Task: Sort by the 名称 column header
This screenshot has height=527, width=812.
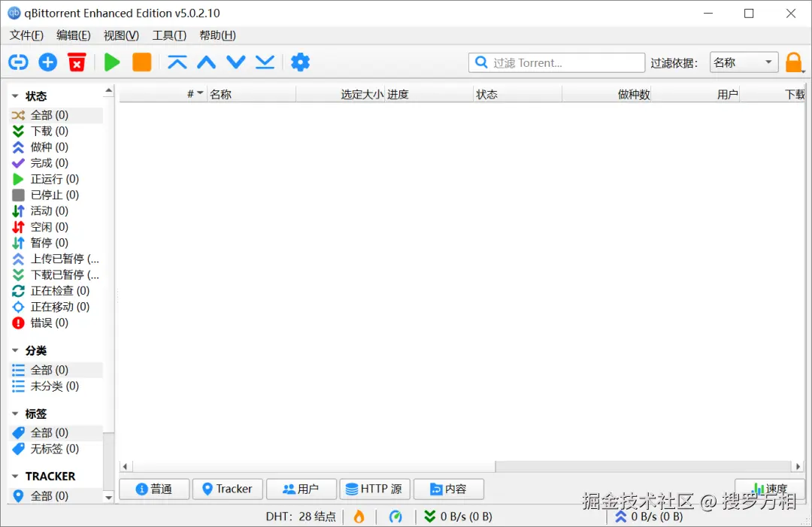Action: [252, 94]
